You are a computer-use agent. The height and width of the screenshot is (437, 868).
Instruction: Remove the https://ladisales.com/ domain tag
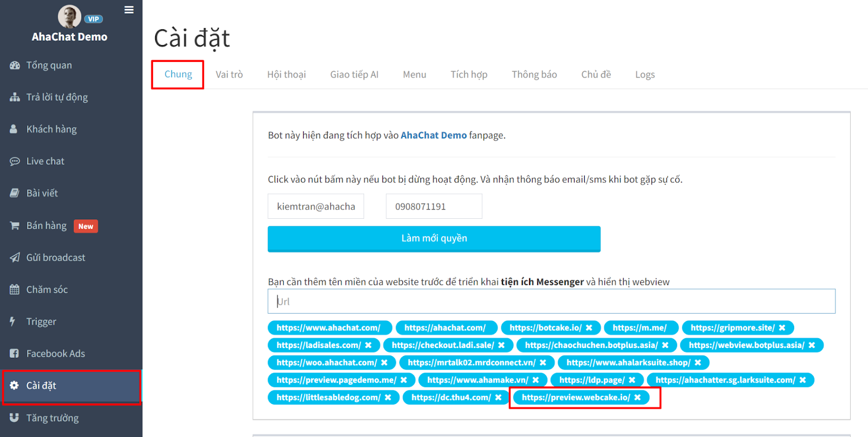[x=368, y=345]
